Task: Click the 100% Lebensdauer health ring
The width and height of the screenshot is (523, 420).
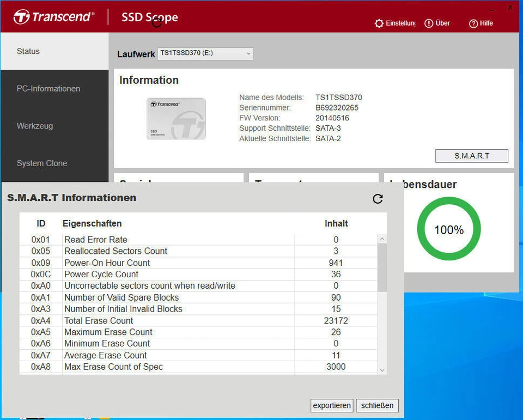Action: 448,229
